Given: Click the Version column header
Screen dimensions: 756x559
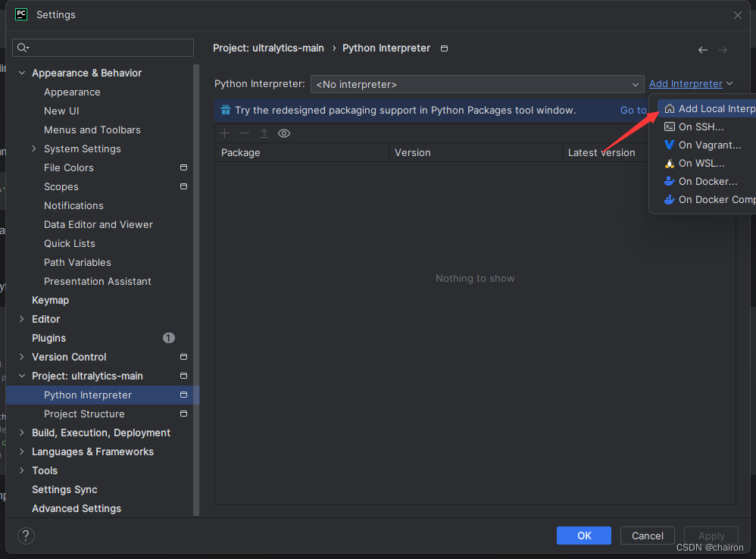Looking at the screenshot, I should [476, 152].
